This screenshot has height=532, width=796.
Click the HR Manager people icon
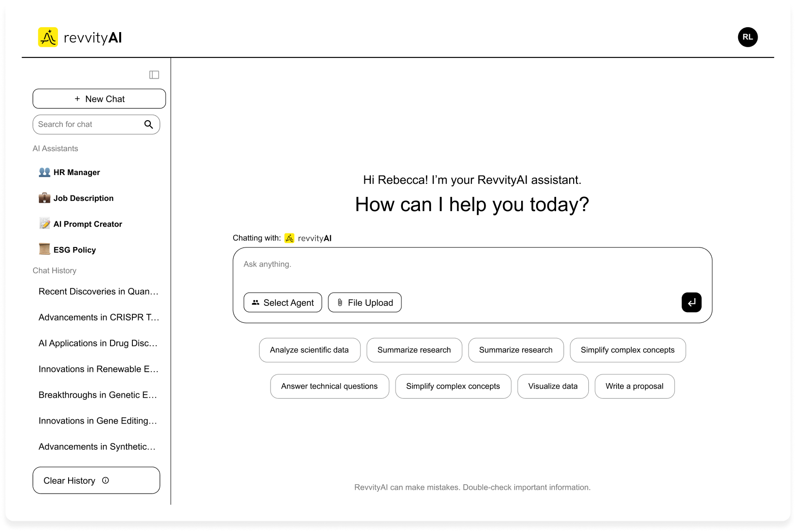[x=45, y=172]
